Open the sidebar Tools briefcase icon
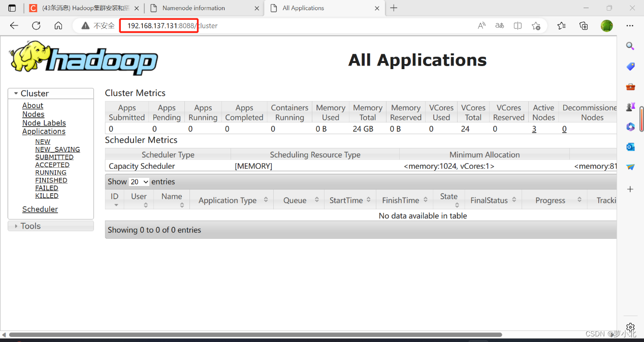The height and width of the screenshot is (342, 644). click(x=630, y=86)
